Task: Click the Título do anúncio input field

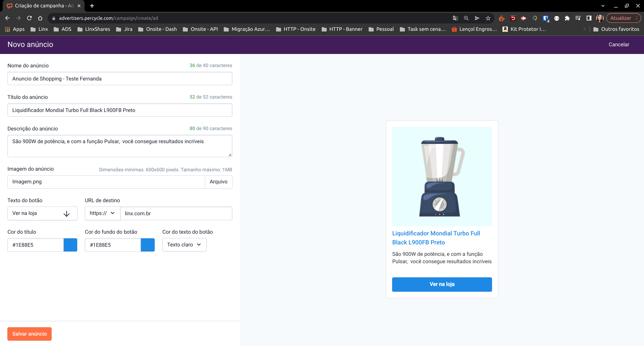Action: pyautogui.click(x=120, y=110)
